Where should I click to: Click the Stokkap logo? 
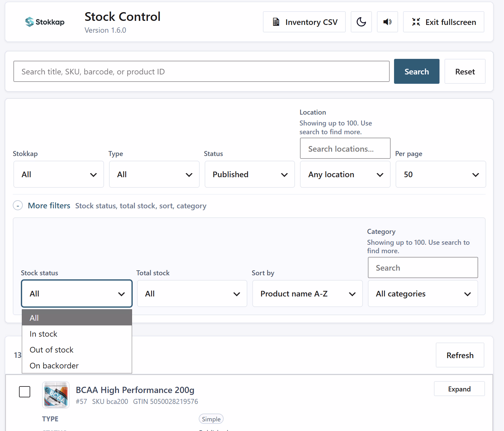click(45, 22)
